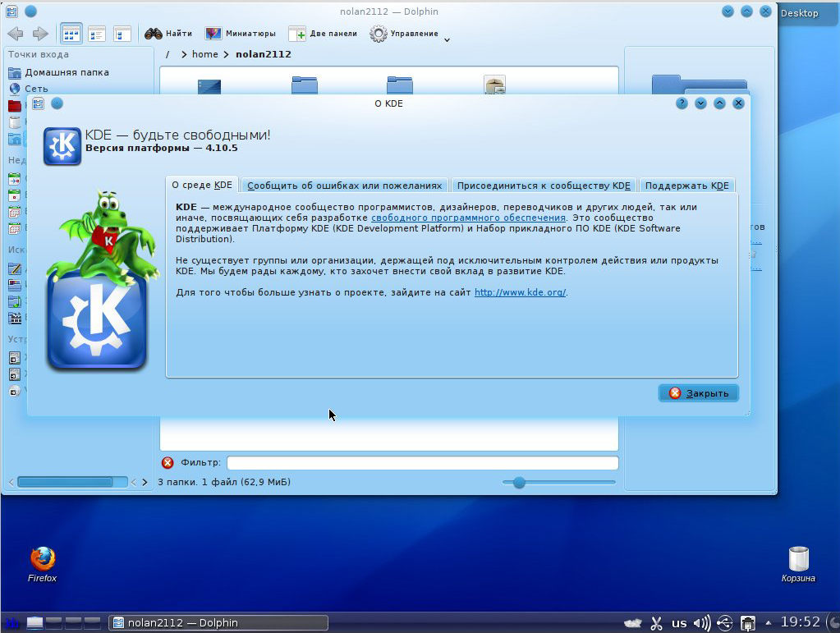840x633 pixels.
Task: Toggle Миниатюры previews in the toolbar
Action: click(x=240, y=34)
